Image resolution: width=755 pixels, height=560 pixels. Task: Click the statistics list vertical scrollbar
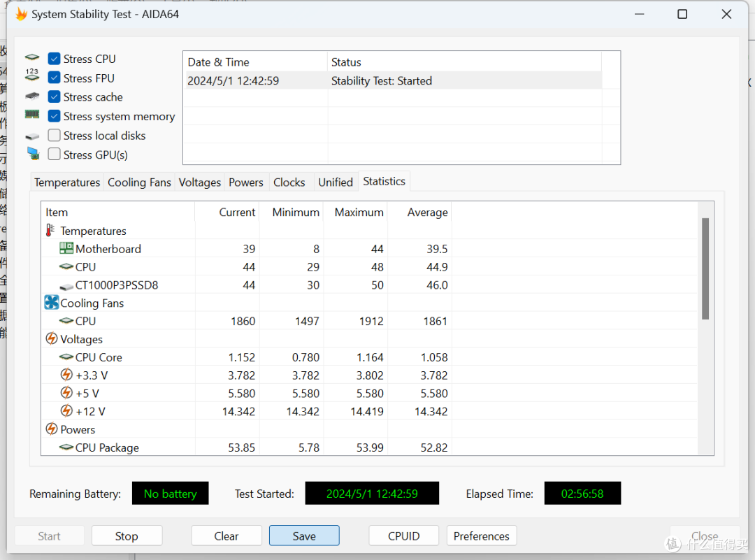pyautogui.click(x=705, y=268)
